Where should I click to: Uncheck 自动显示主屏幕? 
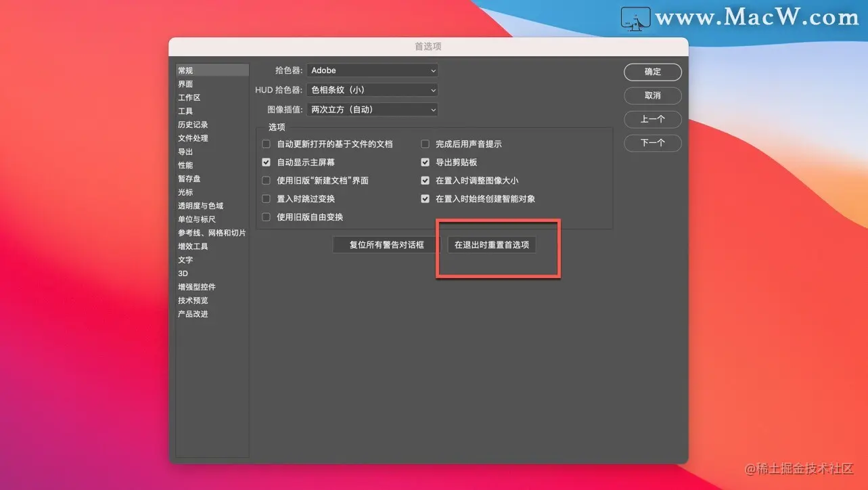click(x=266, y=162)
